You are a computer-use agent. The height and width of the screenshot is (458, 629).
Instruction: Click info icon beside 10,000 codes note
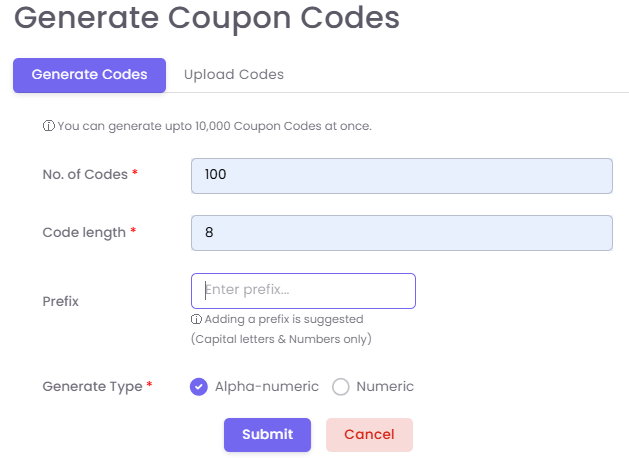point(48,127)
